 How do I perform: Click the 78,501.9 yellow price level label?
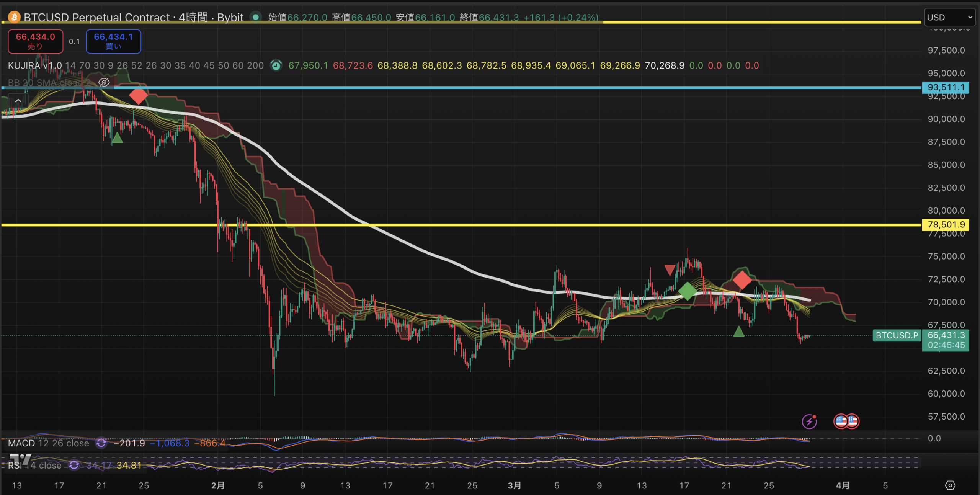pos(946,225)
